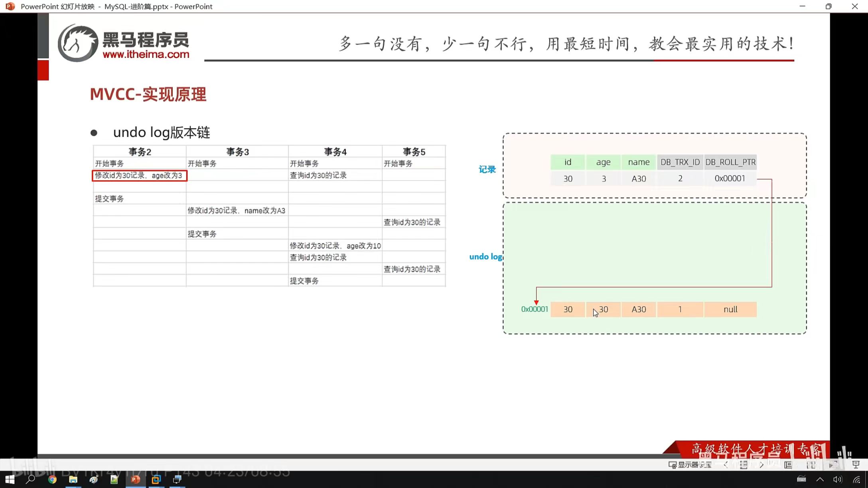Click 提交事务 in 事务2 column

tap(109, 199)
